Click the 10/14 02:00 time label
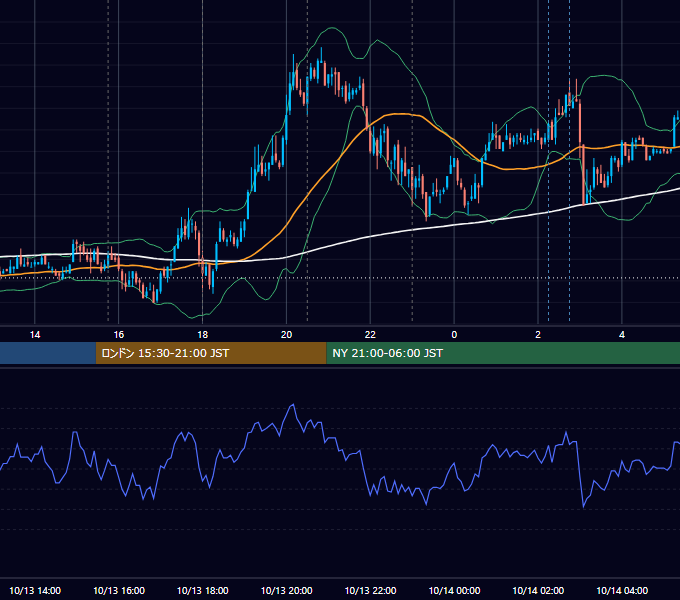Viewport: 680px width, 600px height. 538,590
